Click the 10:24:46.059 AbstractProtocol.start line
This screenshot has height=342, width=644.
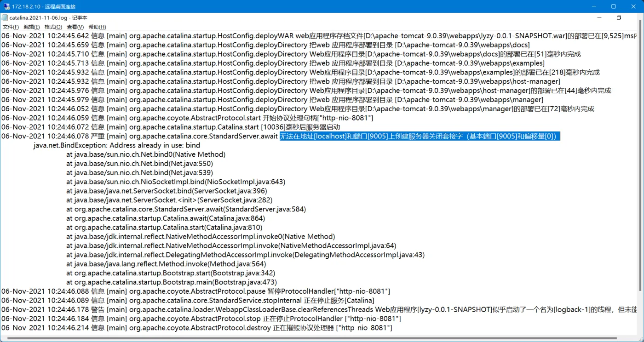click(187, 118)
